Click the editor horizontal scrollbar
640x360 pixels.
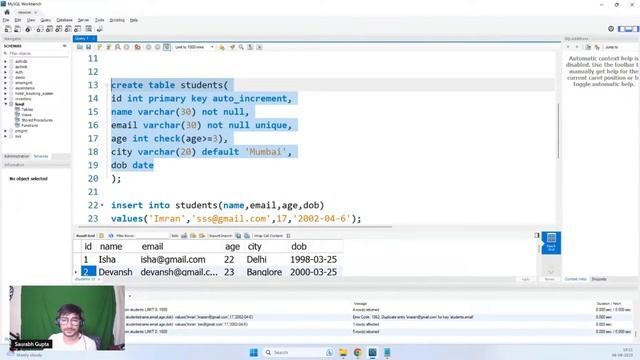coord(235,227)
